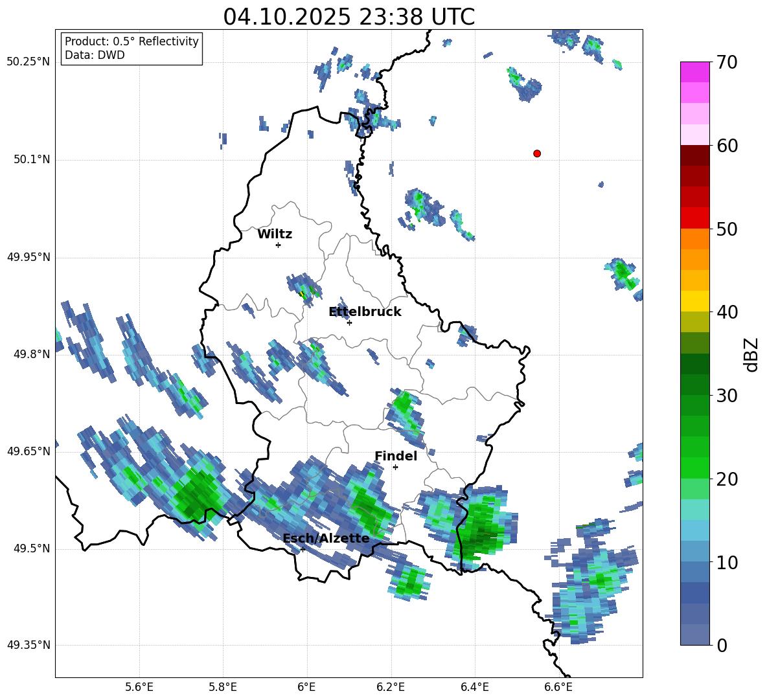Click the Wiltz city label
767x700 pixels.
[x=275, y=234]
